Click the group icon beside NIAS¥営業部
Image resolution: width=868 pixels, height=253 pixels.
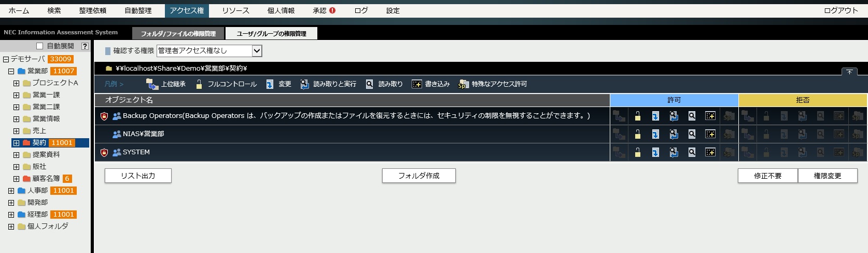(117, 134)
